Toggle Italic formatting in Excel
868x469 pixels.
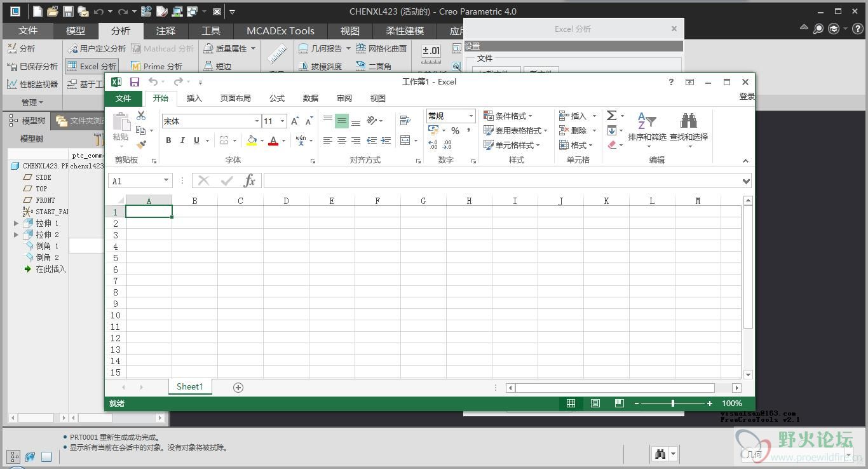click(182, 140)
